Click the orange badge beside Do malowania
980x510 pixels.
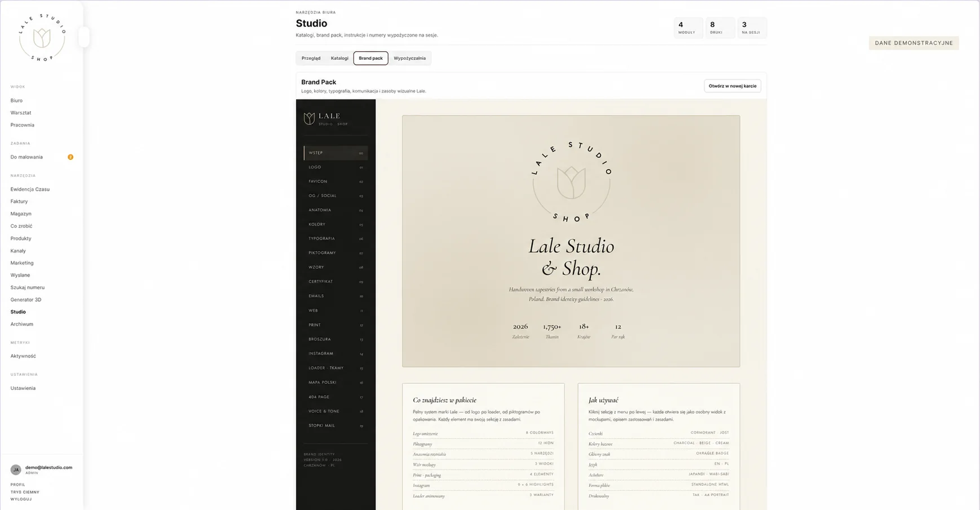[x=70, y=157]
